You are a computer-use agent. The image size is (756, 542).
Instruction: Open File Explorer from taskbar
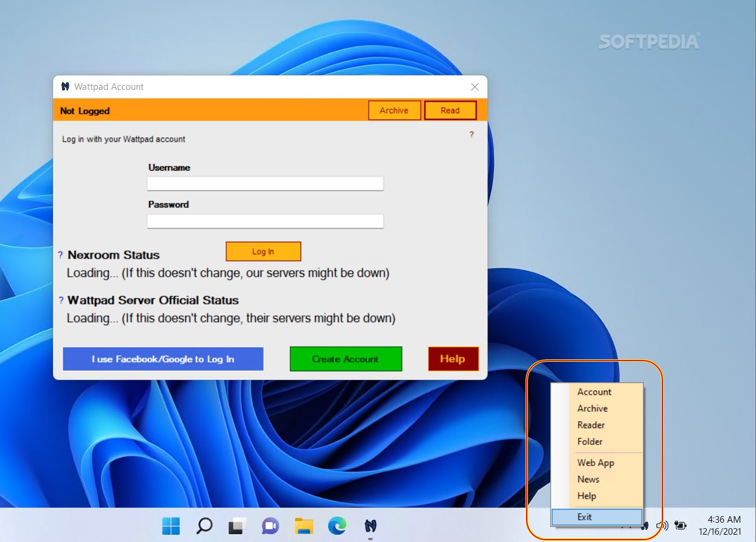point(304,526)
